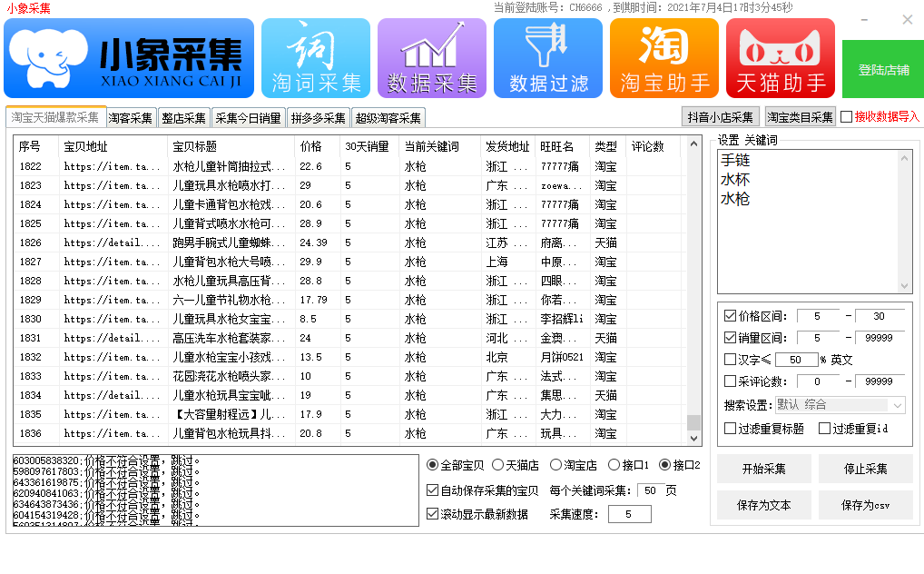924x574 pixels.
Task: Click 每个关键词采集 pages field
Action: pos(650,490)
